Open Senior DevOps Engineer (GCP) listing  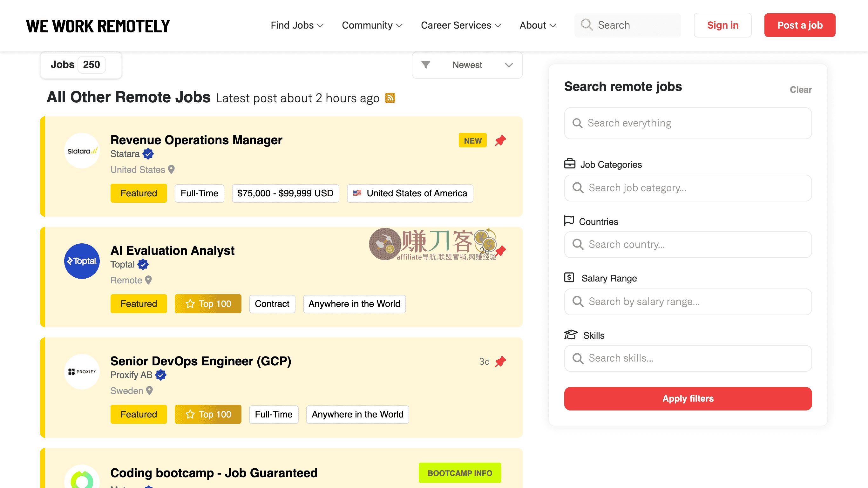click(201, 361)
